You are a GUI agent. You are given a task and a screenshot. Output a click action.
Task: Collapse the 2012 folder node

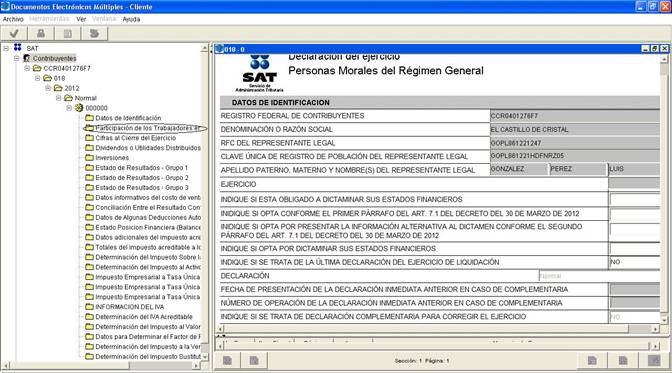click(48, 88)
